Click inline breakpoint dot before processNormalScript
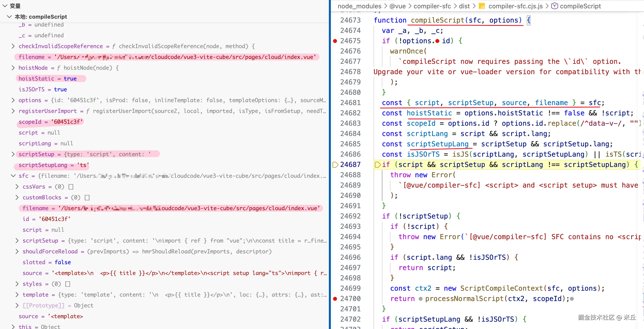This screenshot has width=644, height=329. click(420, 299)
